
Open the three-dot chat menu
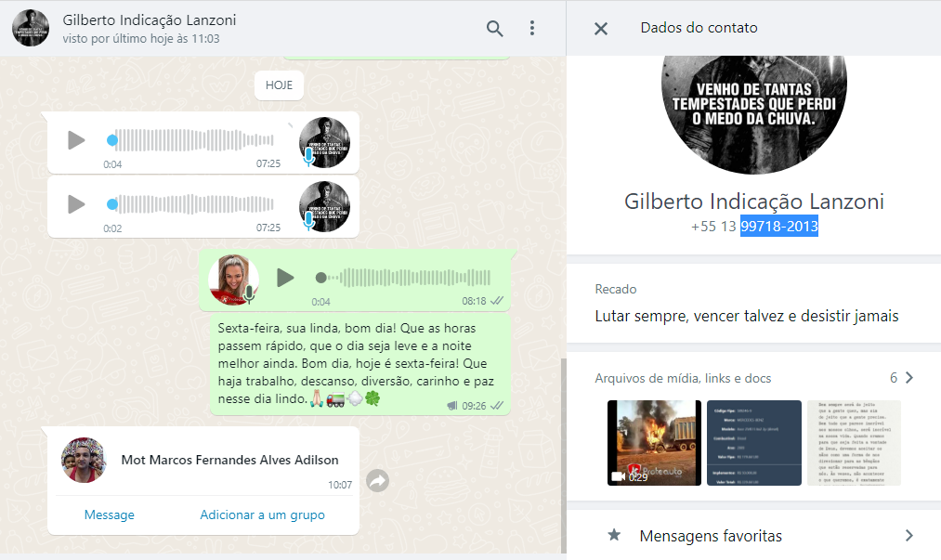click(x=532, y=28)
